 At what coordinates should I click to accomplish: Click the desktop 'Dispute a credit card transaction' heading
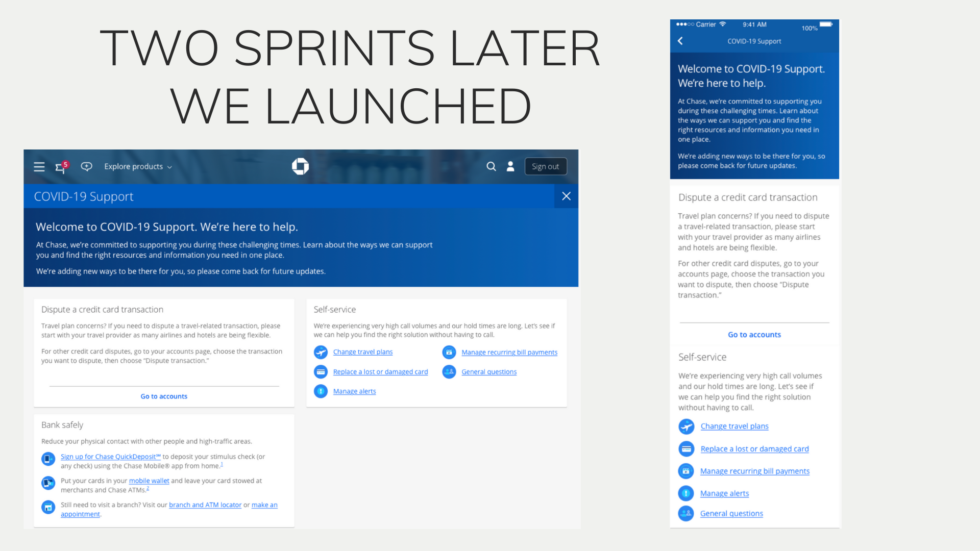coord(102,310)
